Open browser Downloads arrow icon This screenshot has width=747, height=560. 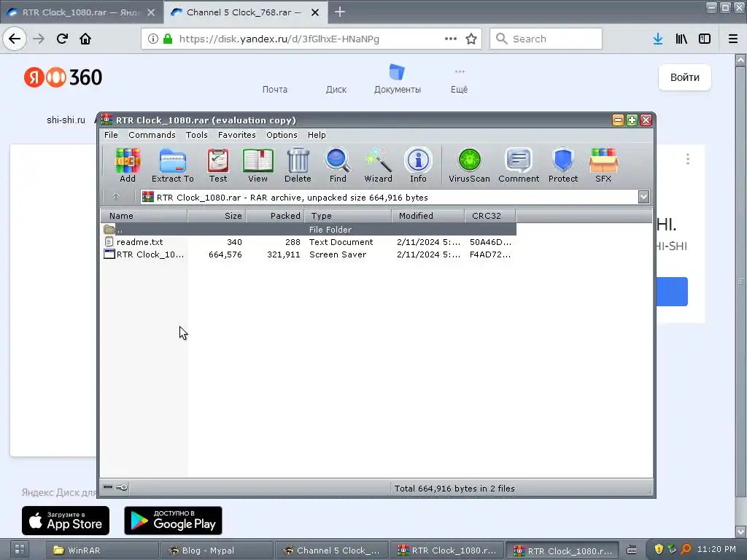click(658, 39)
